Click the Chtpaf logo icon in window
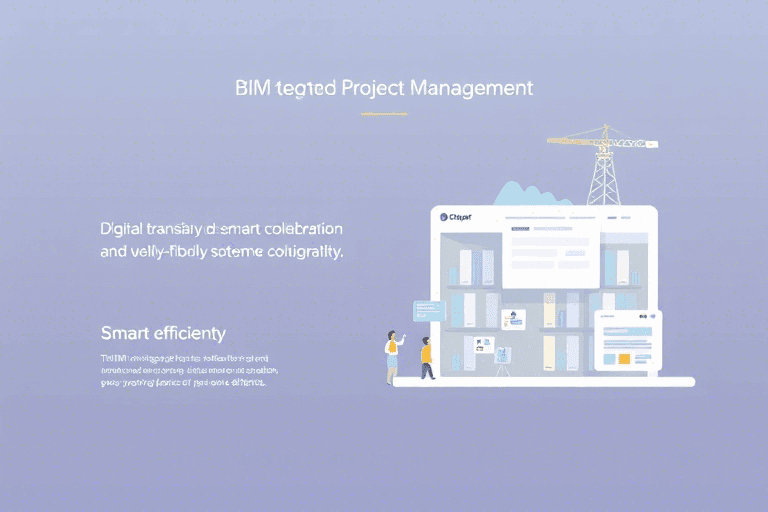The image size is (768, 512). [x=444, y=216]
